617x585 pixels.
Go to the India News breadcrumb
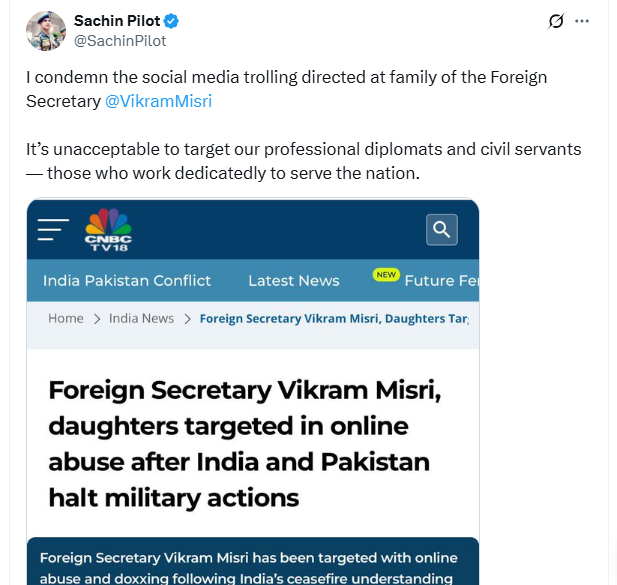(x=141, y=318)
